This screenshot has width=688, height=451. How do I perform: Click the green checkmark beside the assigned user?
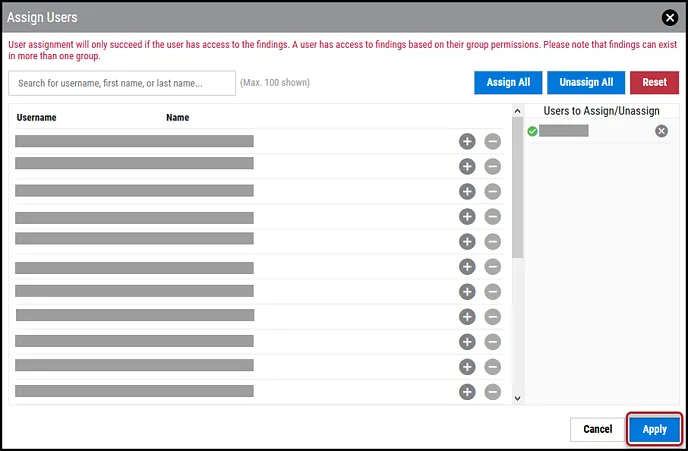[532, 131]
